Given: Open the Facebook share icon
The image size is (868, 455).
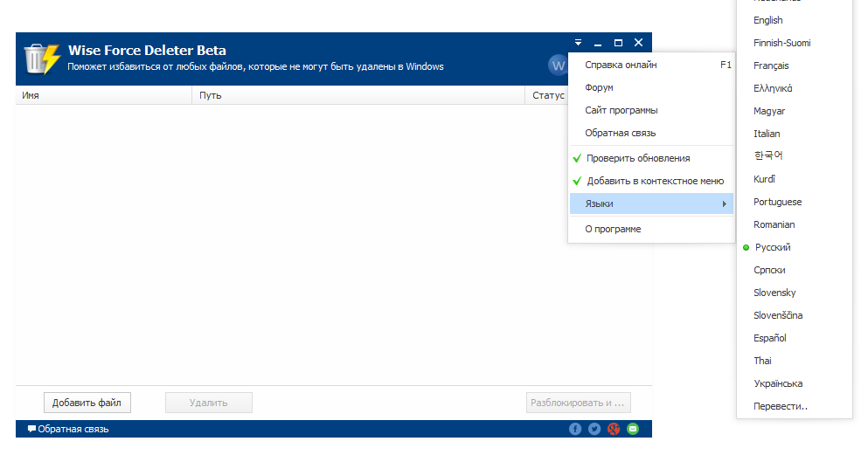Looking at the screenshot, I should coord(575,429).
